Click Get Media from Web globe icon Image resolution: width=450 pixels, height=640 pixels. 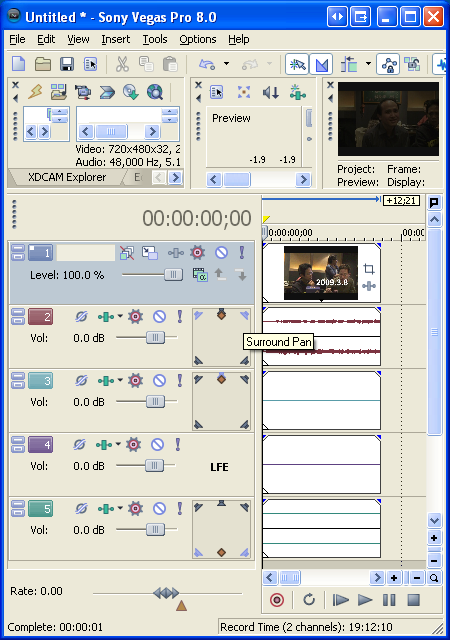coord(155,92)
